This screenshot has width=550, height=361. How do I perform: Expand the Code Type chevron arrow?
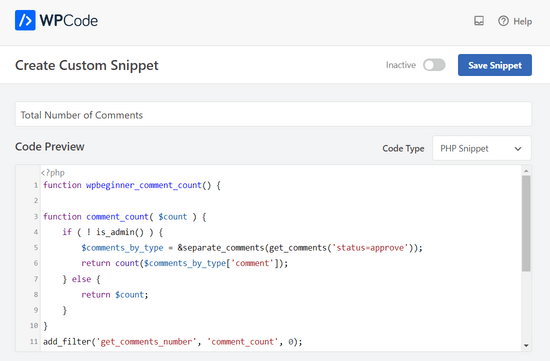pyautogui.click(x=518, y=149)
